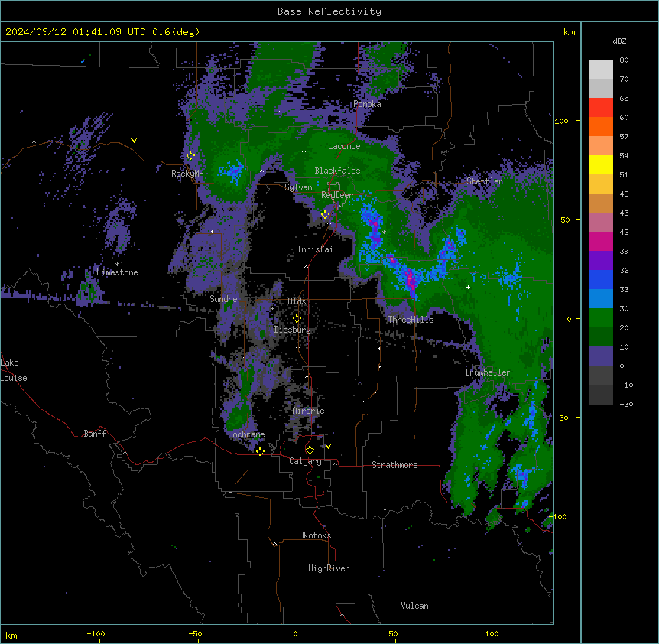Click the Strathmore label
This screenshot has height=644, width=659.
[394, 465]
